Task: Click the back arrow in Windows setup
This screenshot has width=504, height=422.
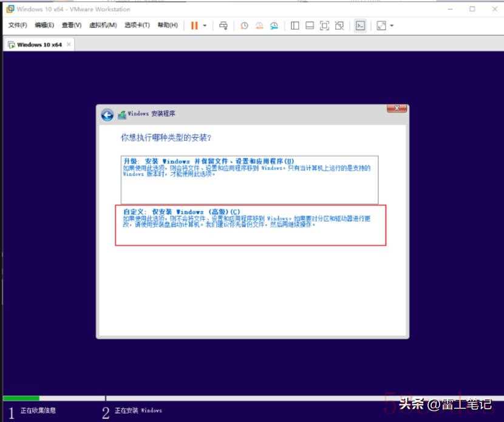Action: point(107,115)
